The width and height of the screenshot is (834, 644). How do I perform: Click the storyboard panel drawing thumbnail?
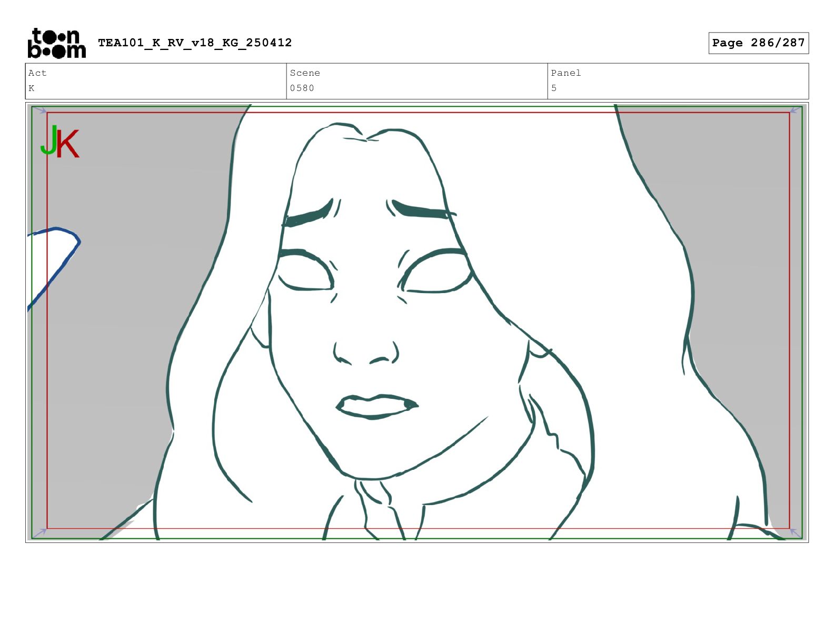pos(417,322)
